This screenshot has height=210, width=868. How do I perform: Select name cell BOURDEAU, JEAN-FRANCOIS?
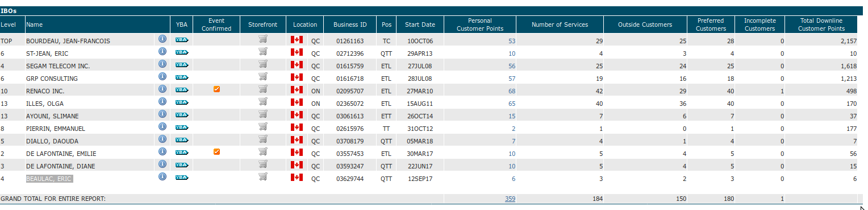[68, 41]
